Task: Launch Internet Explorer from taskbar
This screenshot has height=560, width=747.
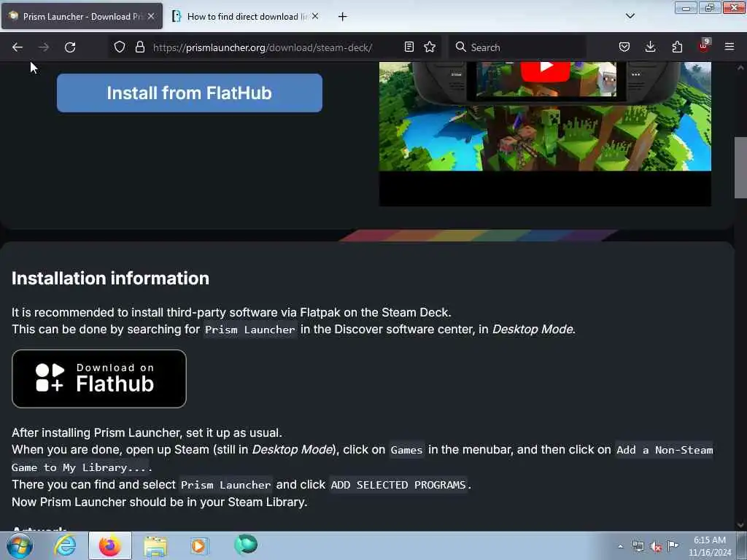Action: click(x=65, y=545)
